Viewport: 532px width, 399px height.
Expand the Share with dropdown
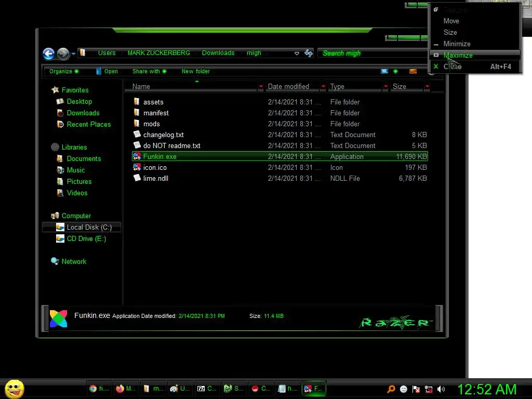tap(149, 71)
